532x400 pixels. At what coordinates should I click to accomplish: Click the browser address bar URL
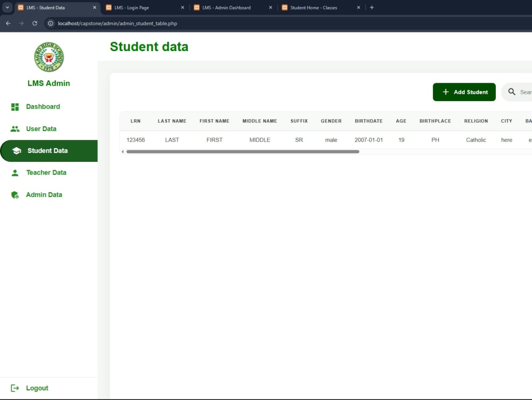click(x=118, y=23)
